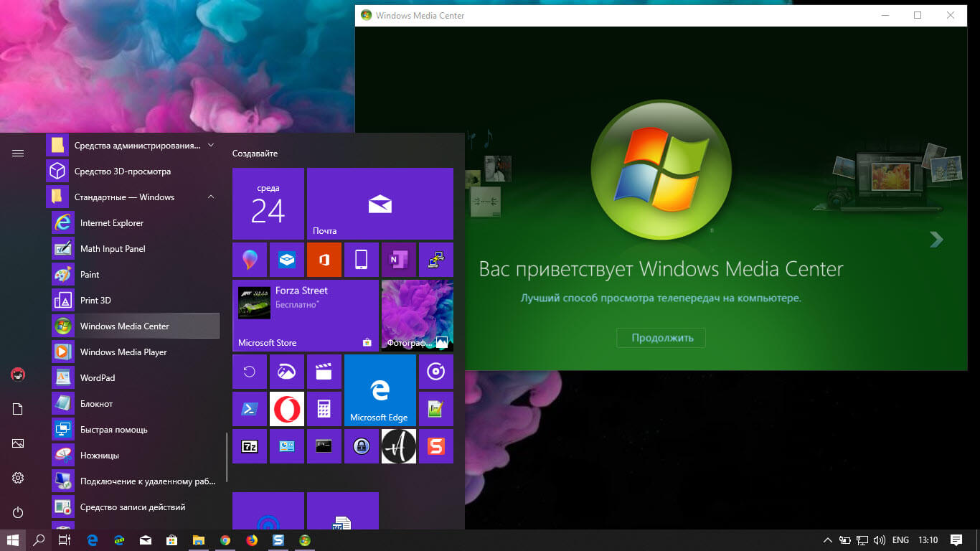Screen dimensions: 980x551
Task: Launch Средство записи действий
Action: [x=136, y=507]
